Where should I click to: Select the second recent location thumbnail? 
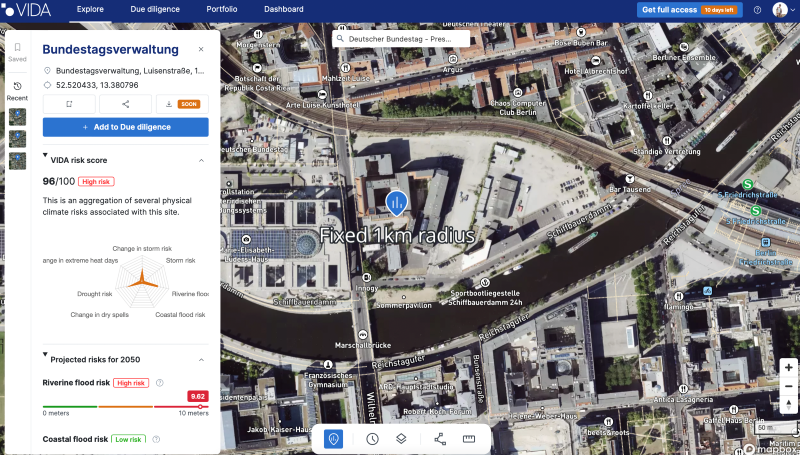(x=17, y=139)
